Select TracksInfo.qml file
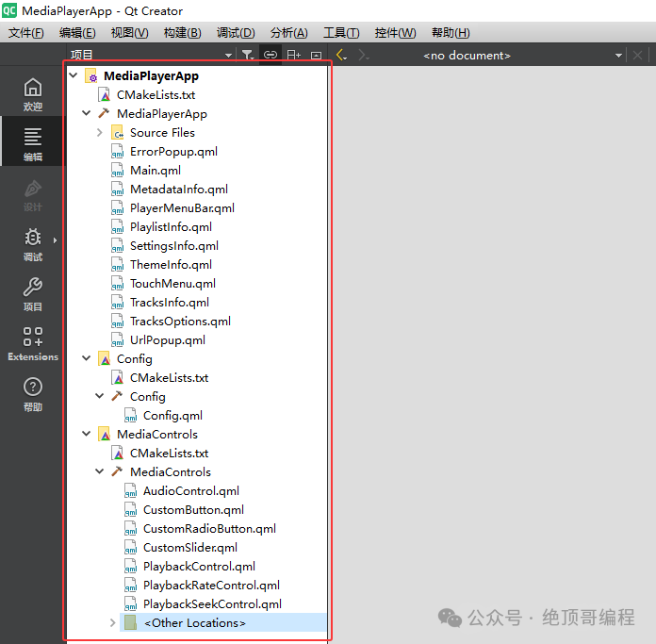 click(x=170, y=302)
